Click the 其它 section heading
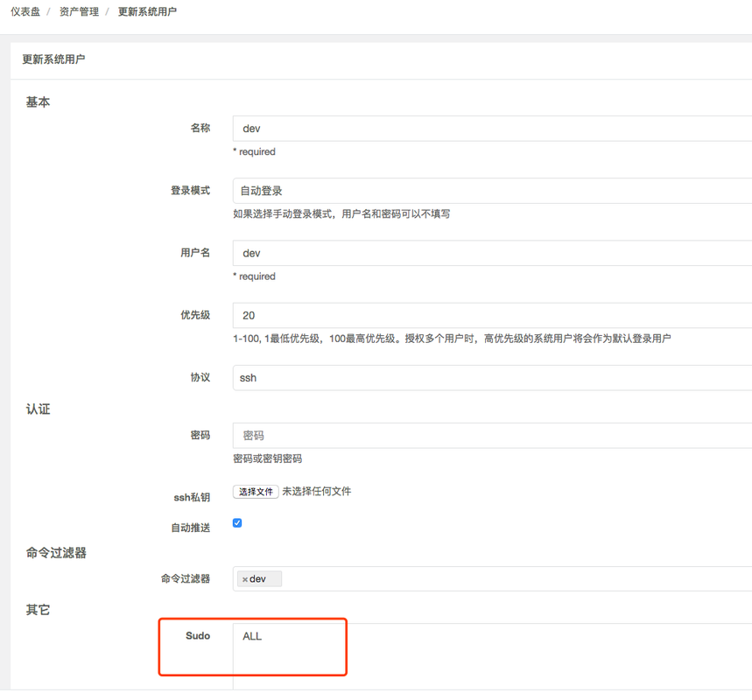The width and height of the screenshot is (752, 700). coord(38,610)
